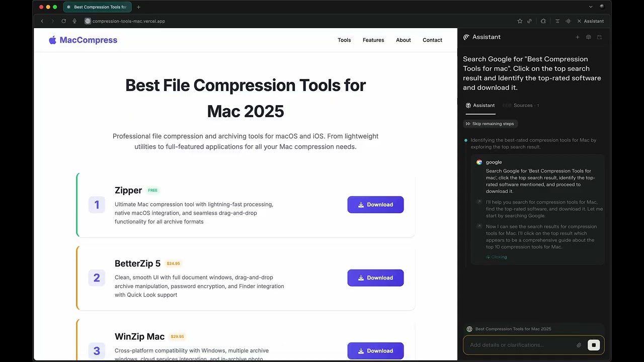
Task: Click the $29.95 price badge
Action: (177, 337)
